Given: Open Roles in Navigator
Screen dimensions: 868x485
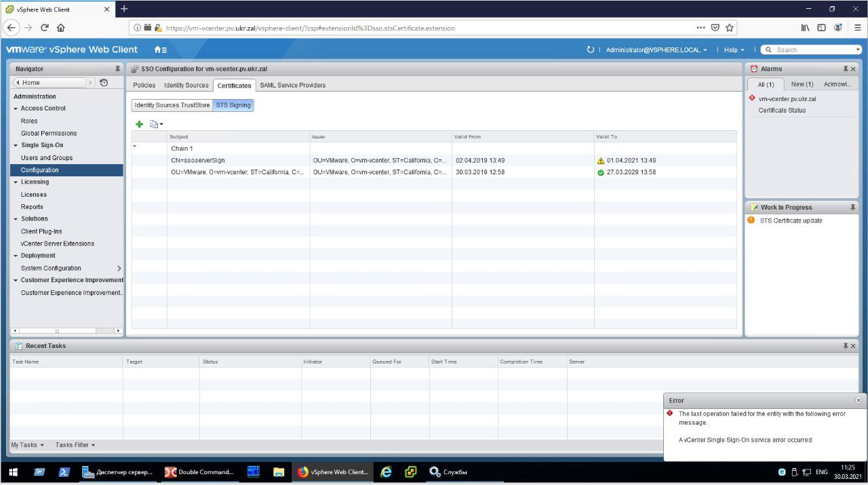Looking at the screenshot, I should point(29,121).
